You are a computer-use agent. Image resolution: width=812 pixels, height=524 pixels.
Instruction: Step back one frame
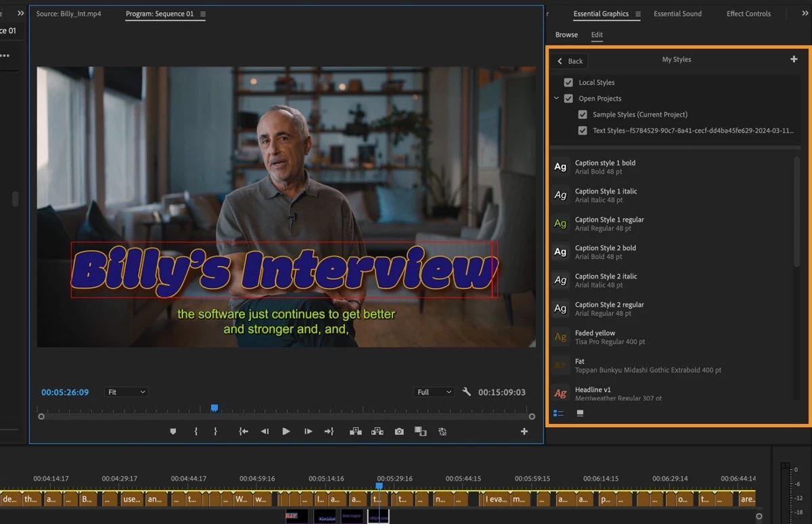point(265,431)
